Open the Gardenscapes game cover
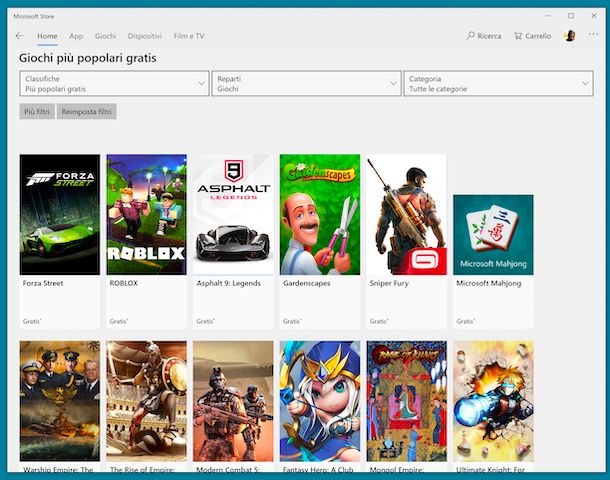The height and width of the screenshot is (480, 610). coord(320,214)
